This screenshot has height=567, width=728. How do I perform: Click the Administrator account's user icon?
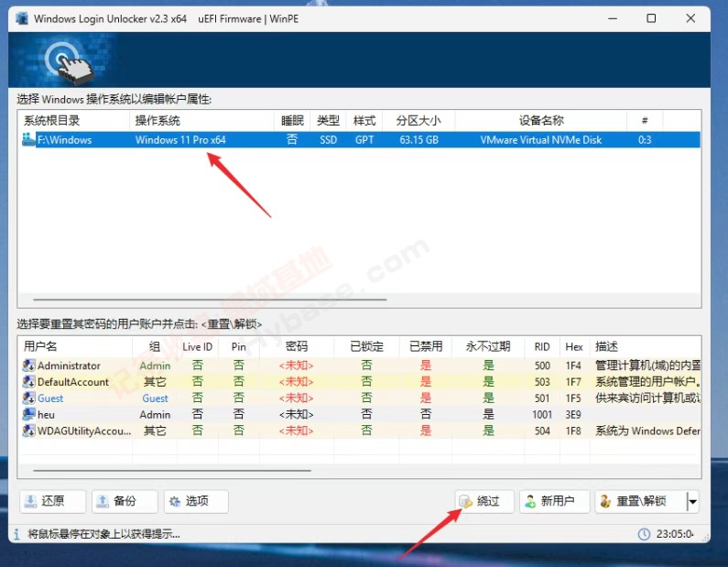(28, 365)
